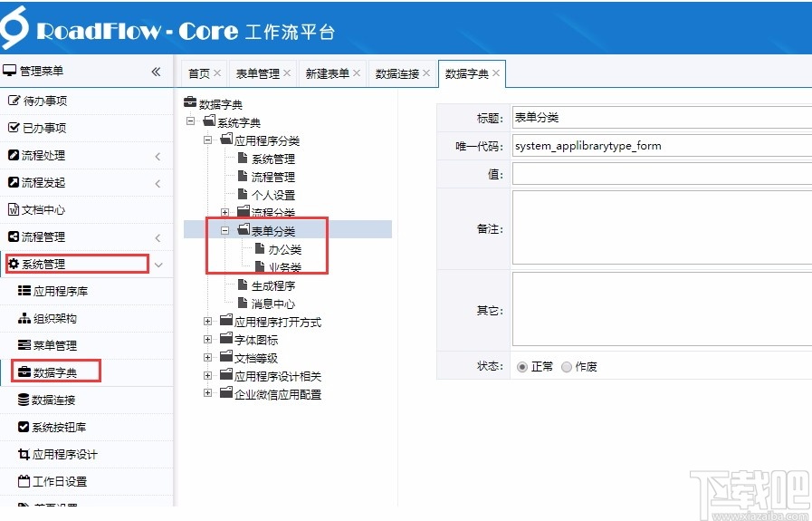Viewport: 812px width, 521px height.
Task: Select the 作废 status radio button
Action: 567,367
